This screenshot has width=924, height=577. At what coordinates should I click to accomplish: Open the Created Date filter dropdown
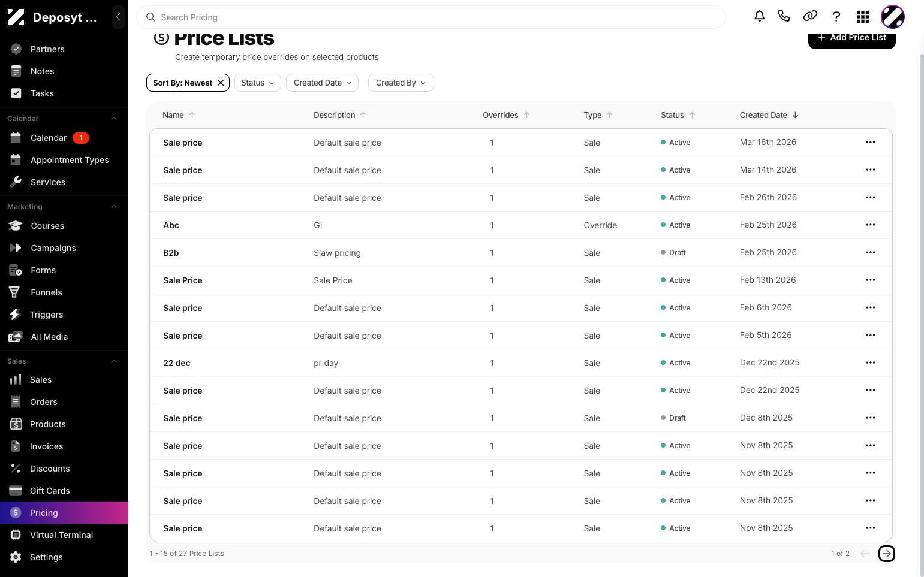pyautogui.click(x=323, y=83)
